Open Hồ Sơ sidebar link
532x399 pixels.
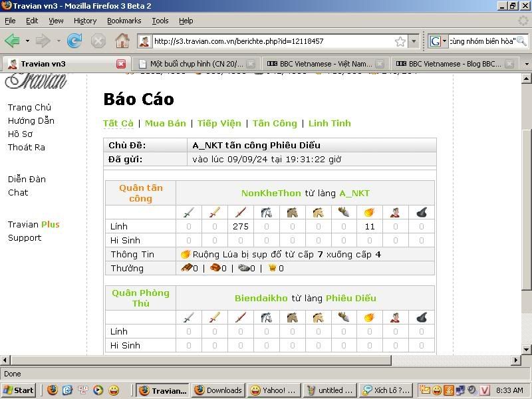click(21, 134)
